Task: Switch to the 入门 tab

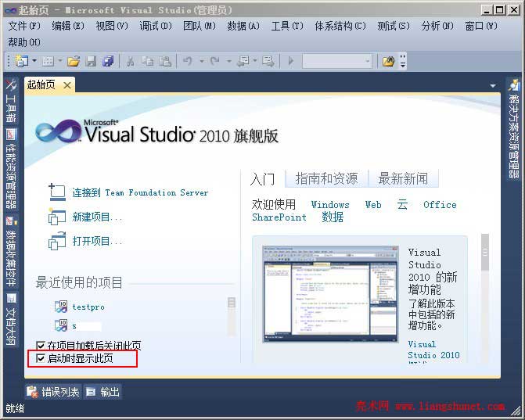Action: click(x=263, y=179)
